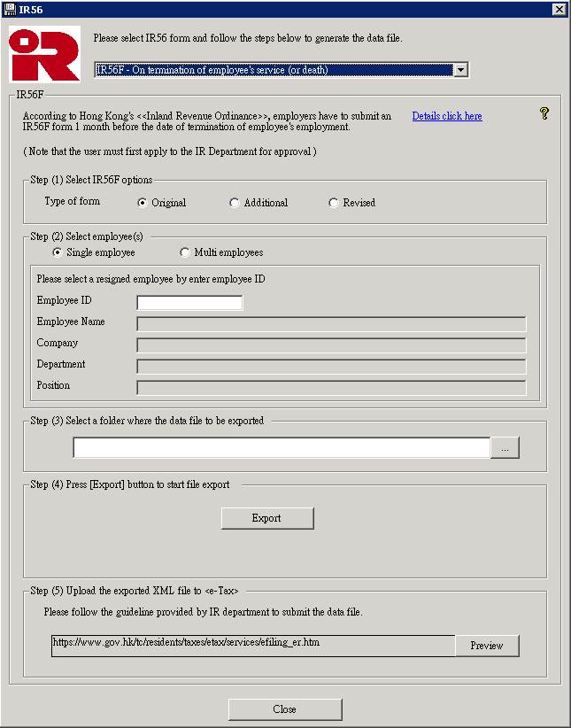Choose the Additional form type
This screenshot has width=571, height=728.
click(x=235, y=203)
